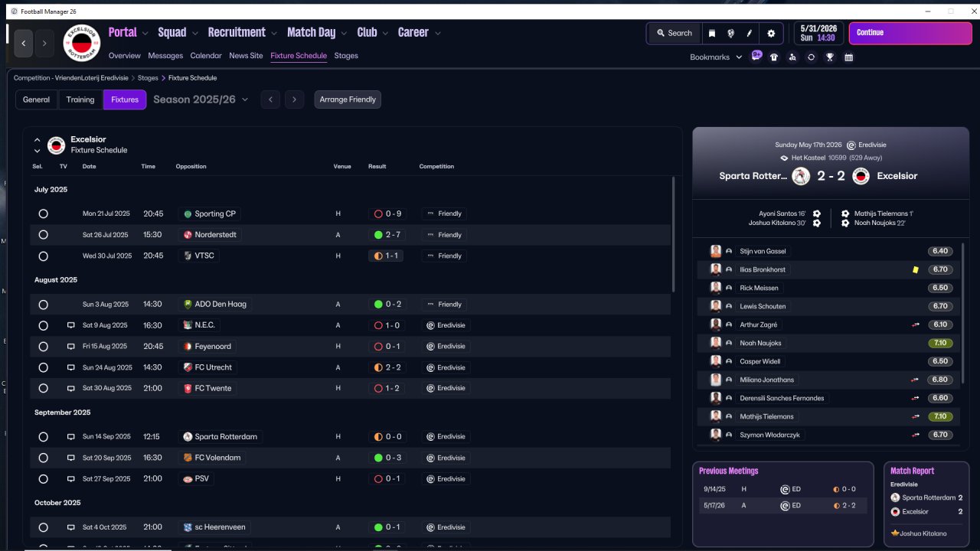Click the TV icon on the Feyenoord fixture row
This screenshot has height=551, width=980.
tap(71, 346)
